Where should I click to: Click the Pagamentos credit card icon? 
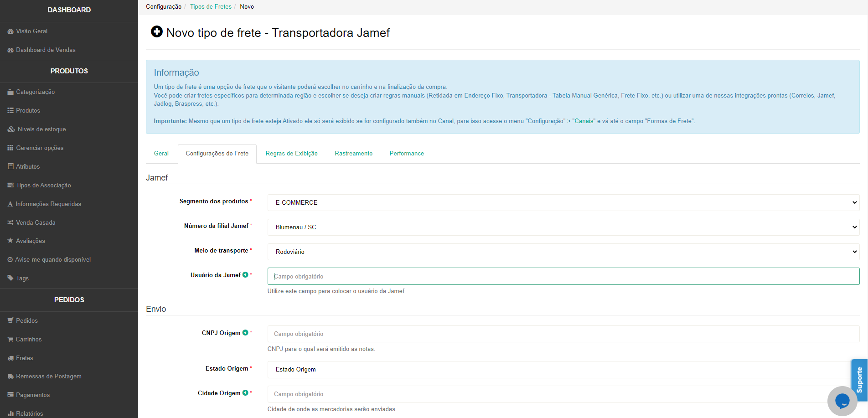pos(10,395)
